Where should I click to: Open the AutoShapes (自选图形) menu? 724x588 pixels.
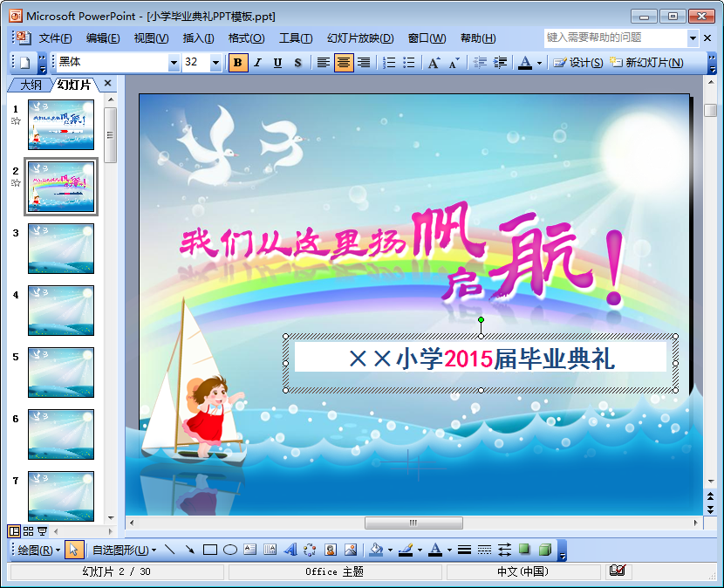coord(124,550)
